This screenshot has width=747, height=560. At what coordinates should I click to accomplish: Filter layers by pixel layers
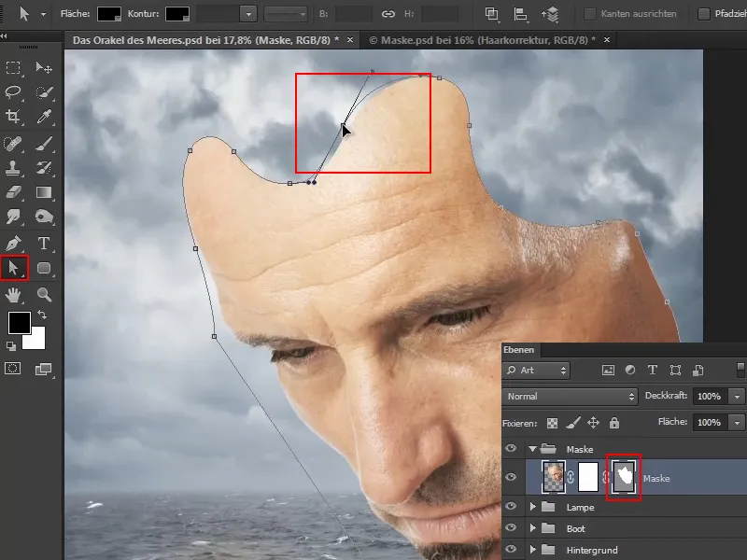[608, 370]
